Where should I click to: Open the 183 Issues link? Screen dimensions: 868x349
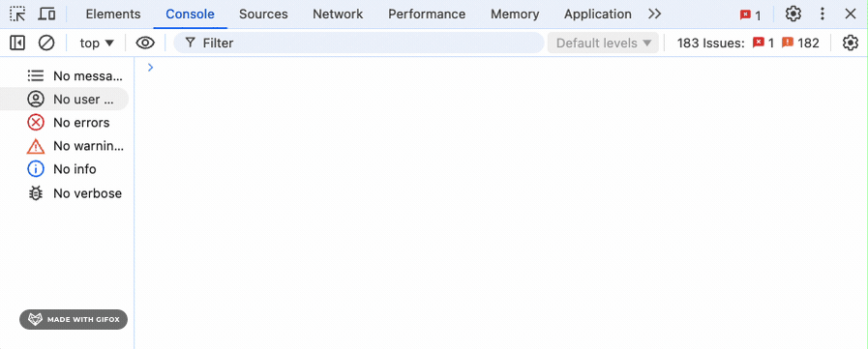748,43
